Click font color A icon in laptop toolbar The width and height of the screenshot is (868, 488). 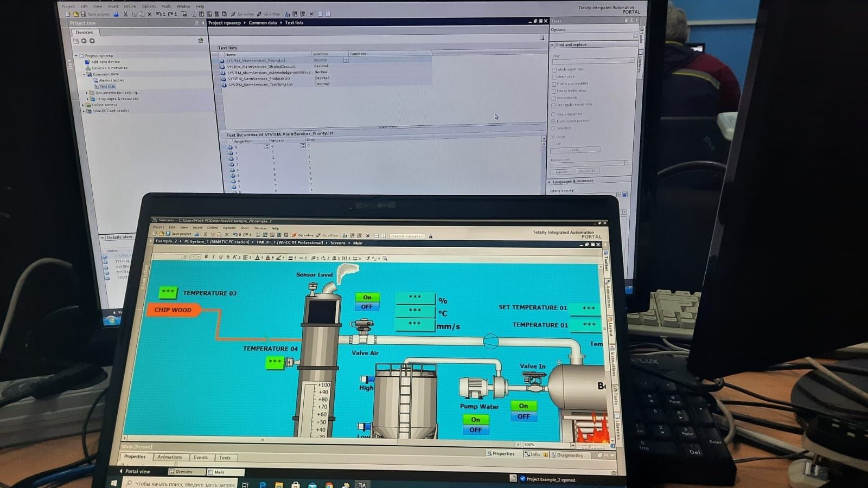pos(258,258)
